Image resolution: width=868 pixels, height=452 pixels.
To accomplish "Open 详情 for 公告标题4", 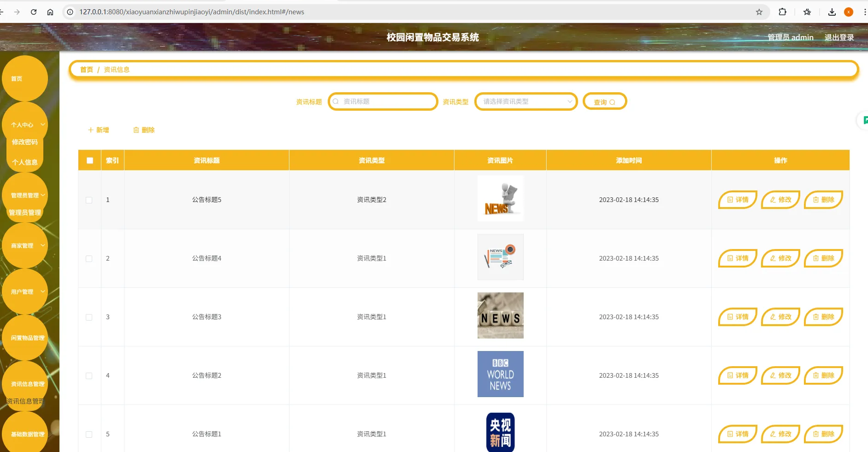I will coord(738,258).
